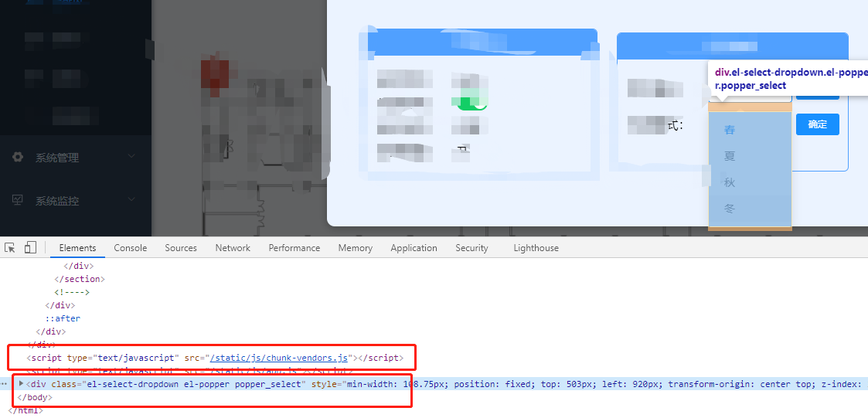Switch to the Application tab
868x418 pixels.
(414, 248)
